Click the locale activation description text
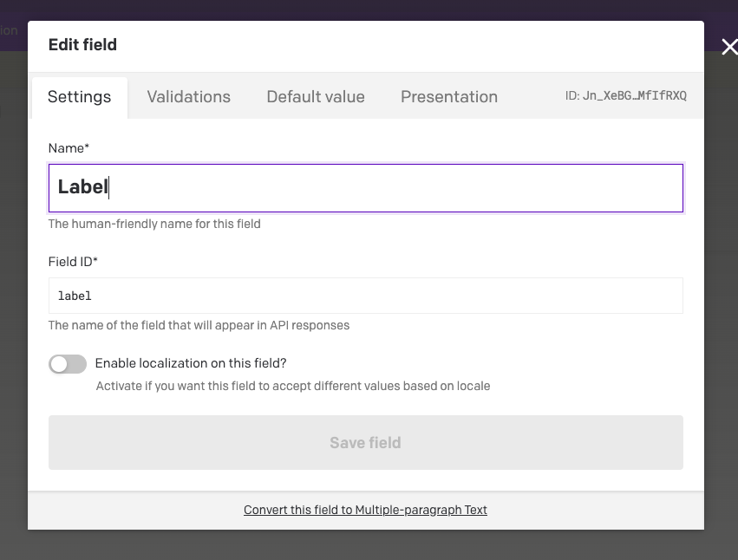Image resolution: width=738 pixels, height=560 pixels. (292, 386)
